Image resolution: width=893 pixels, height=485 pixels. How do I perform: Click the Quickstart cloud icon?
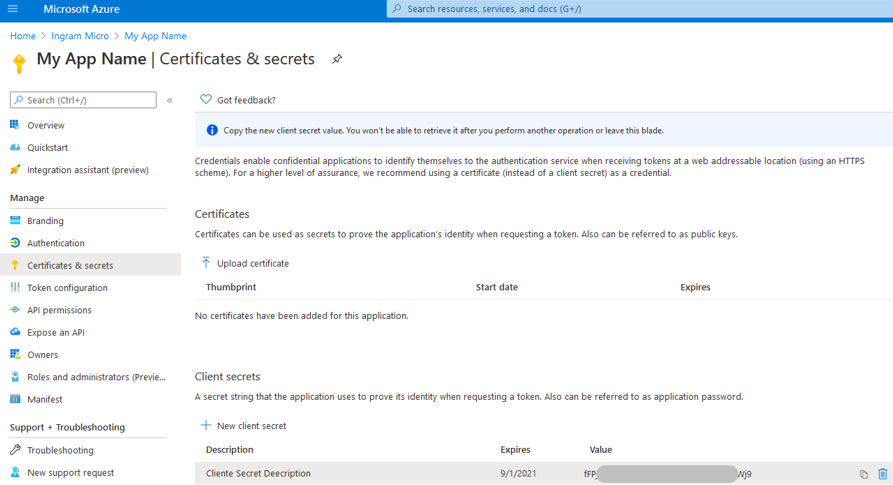tap(15, 147)
